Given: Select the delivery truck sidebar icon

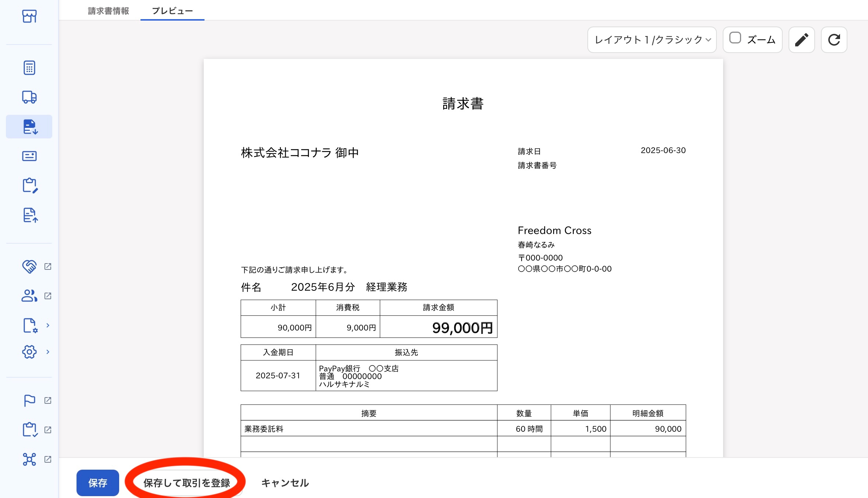Looking at the screenshot, I should pos(29,97).
